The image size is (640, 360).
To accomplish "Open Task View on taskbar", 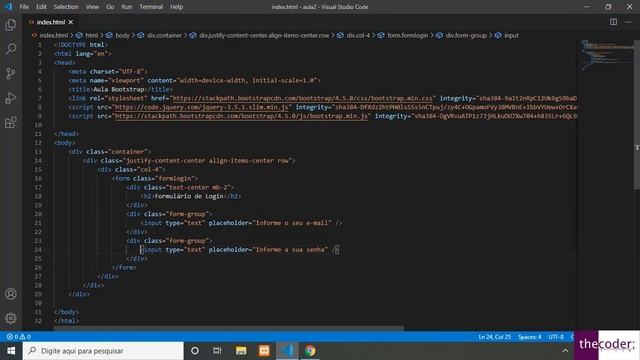I will coord(217,351).
